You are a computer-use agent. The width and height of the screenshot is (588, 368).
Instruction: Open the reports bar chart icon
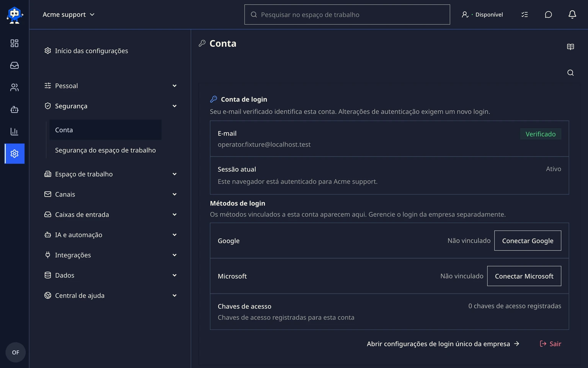15,131
